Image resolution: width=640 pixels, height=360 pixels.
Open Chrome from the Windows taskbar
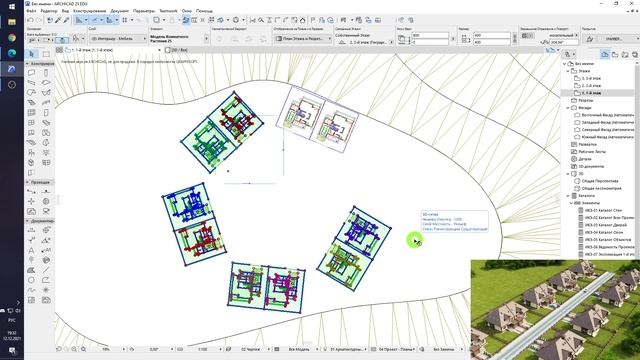click(x=12, y=38)
